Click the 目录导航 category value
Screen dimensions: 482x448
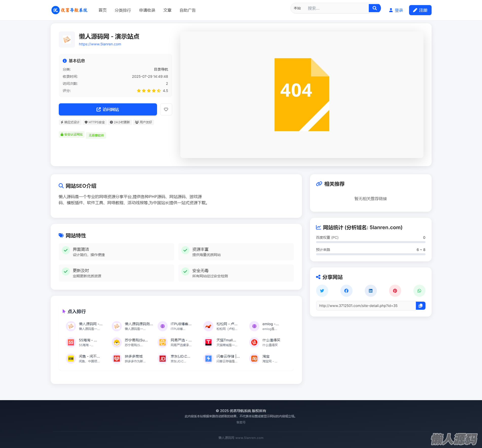161,69
